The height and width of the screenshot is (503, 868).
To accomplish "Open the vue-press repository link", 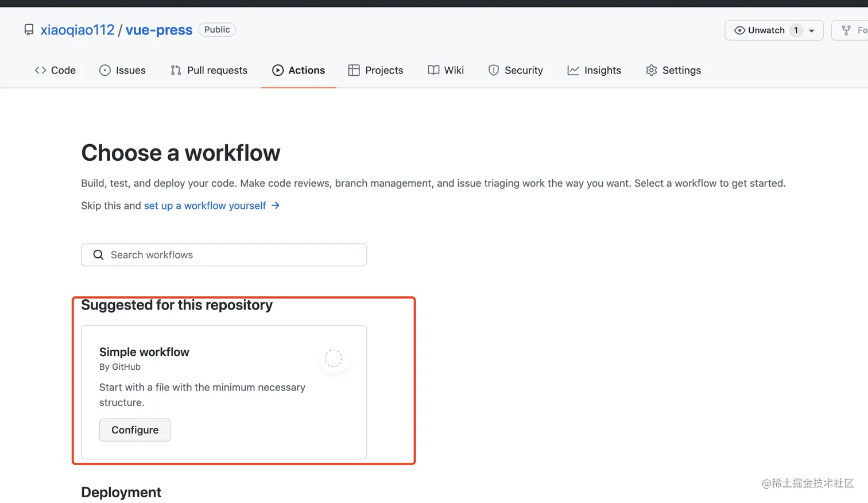I will (x=159, y=30).
